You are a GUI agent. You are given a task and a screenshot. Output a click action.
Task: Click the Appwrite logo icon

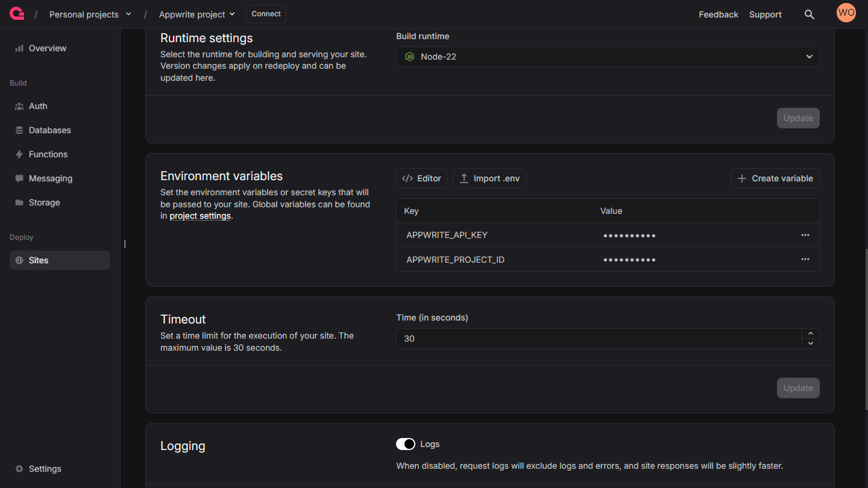[17, 13]
